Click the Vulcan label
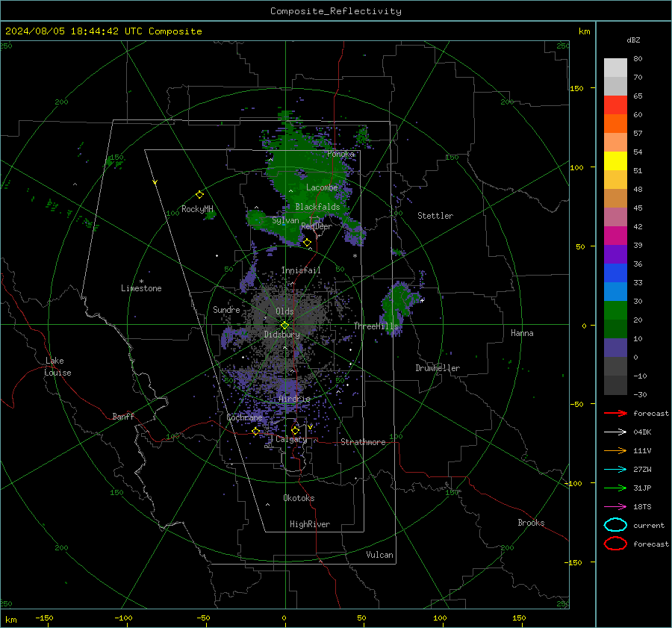The width and height of the screenshot is (672, 628). (x=380, y=555)
